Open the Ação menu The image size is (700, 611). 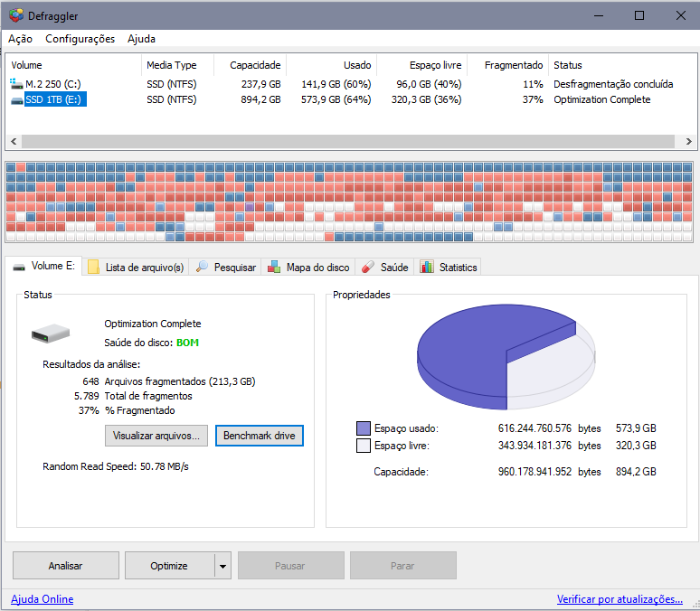[20, 39]
